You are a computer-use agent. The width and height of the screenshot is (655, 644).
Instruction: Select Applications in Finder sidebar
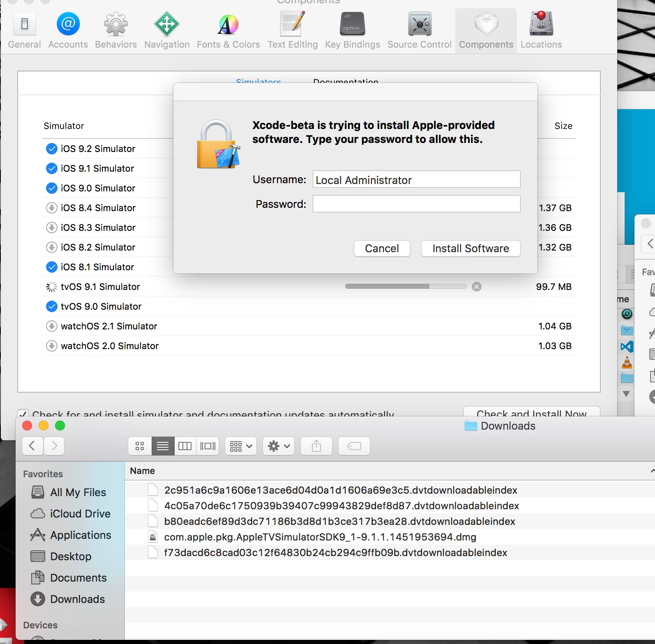pos(71,535)
